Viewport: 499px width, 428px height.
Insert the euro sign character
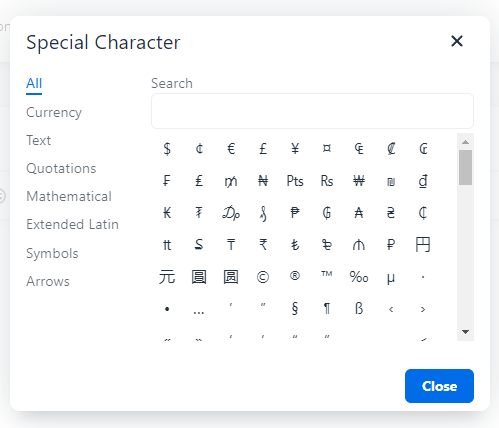coord(231,149)
